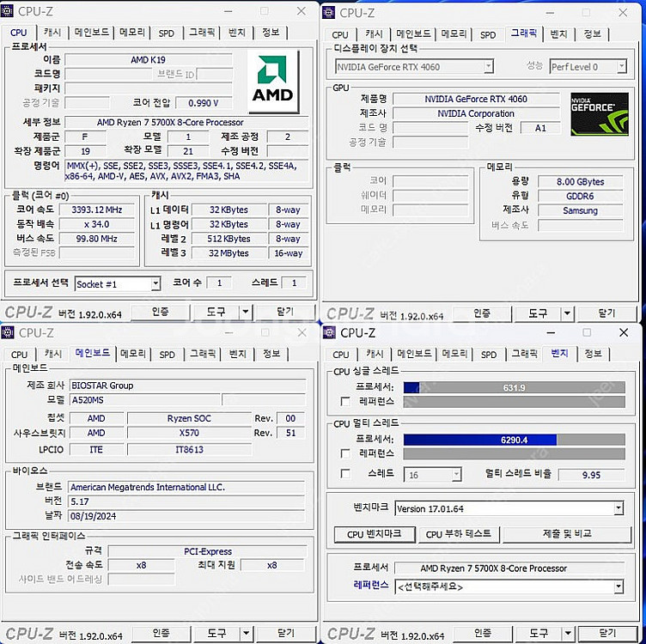Select 그래픽 tab in bottom-right bench window
Screen dimensions: 646x644
tap(524, 354)
